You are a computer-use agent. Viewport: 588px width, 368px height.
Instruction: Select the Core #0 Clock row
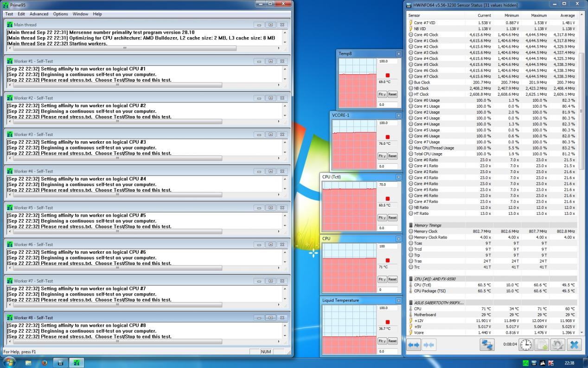(x=492, y=35)
